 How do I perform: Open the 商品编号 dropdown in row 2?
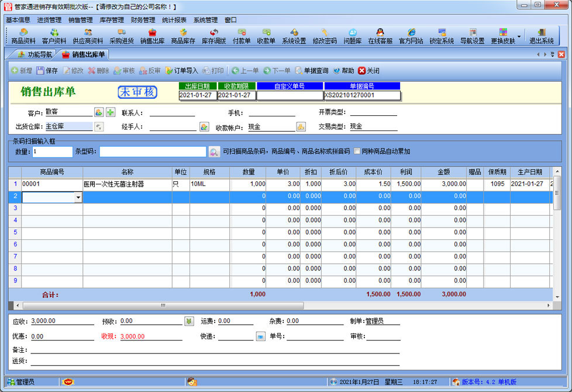coord(78,198)
